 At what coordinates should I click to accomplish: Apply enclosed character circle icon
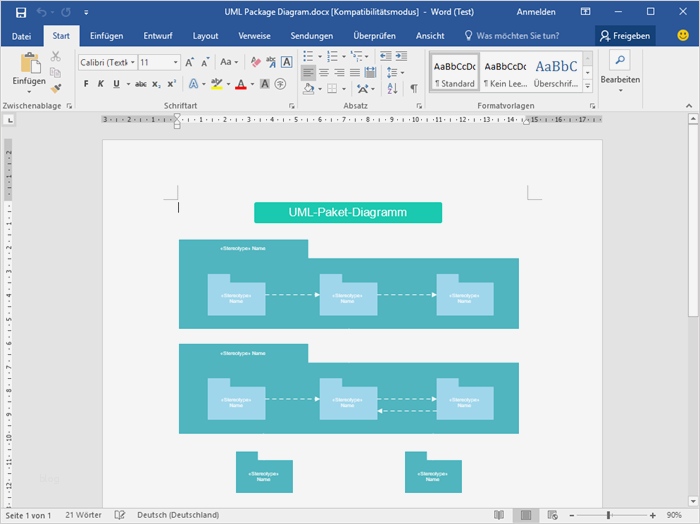[280, 84]
